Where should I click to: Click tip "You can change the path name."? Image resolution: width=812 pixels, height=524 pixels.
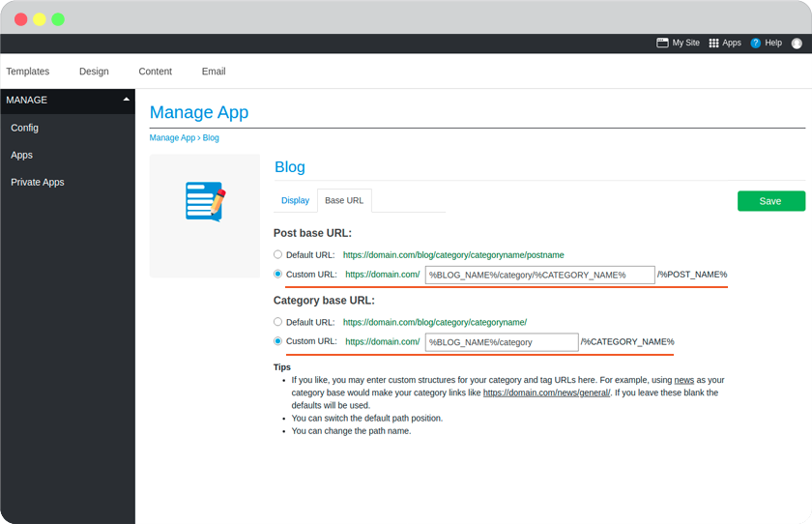351,431
